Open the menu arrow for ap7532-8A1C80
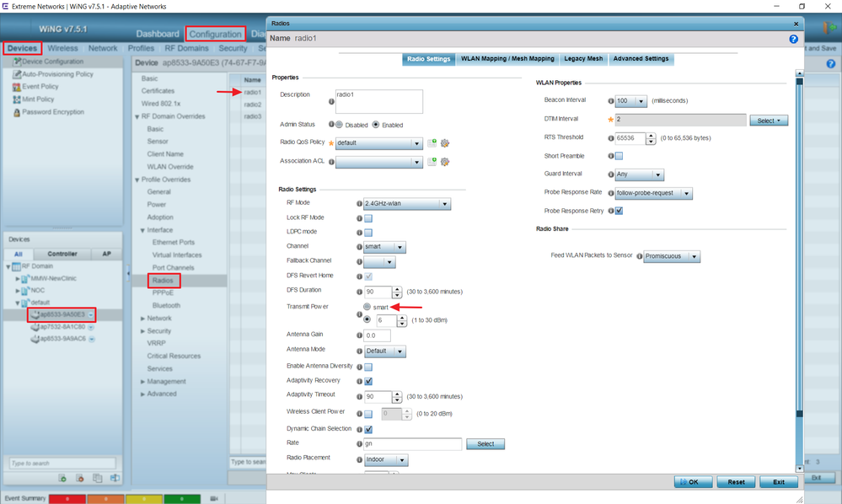The width and height of the screenshot is (842, 504). [x=91, y=327]
